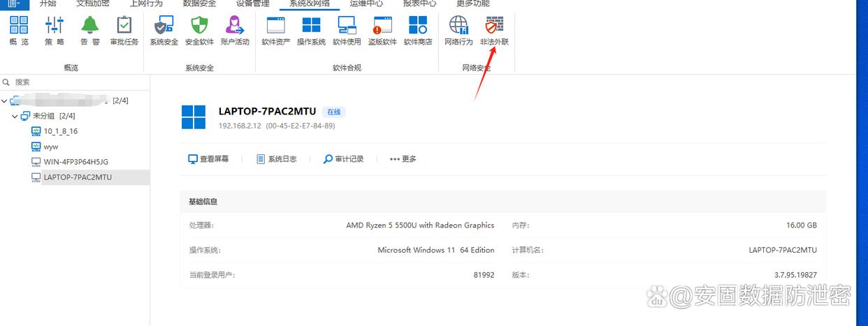Screen dimensions: 868x326
Task: Click the search magnifier icon in sidebar
Action: [x=6, y=82]
